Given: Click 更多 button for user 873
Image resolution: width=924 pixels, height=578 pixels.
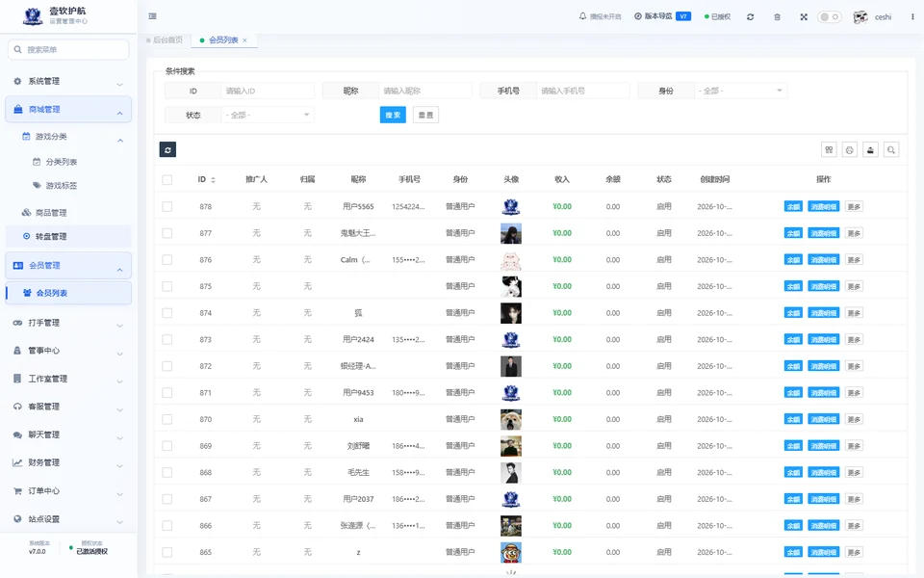Looking at the screenshot, I should coord(854,340).
